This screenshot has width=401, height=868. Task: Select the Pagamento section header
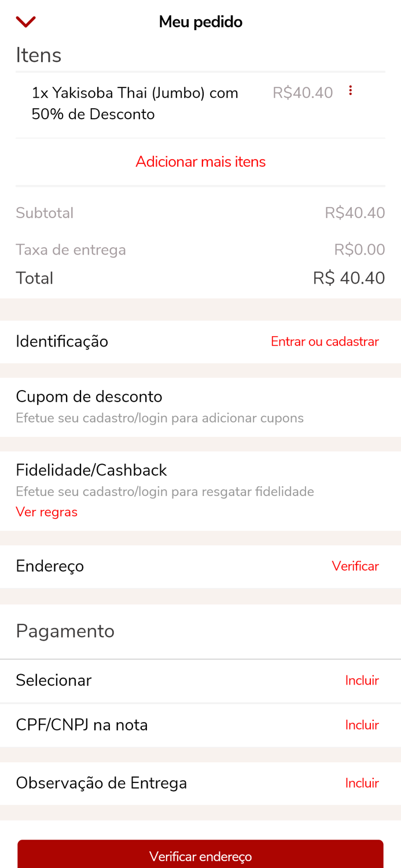pyautogui.click(x=65, y=631)
